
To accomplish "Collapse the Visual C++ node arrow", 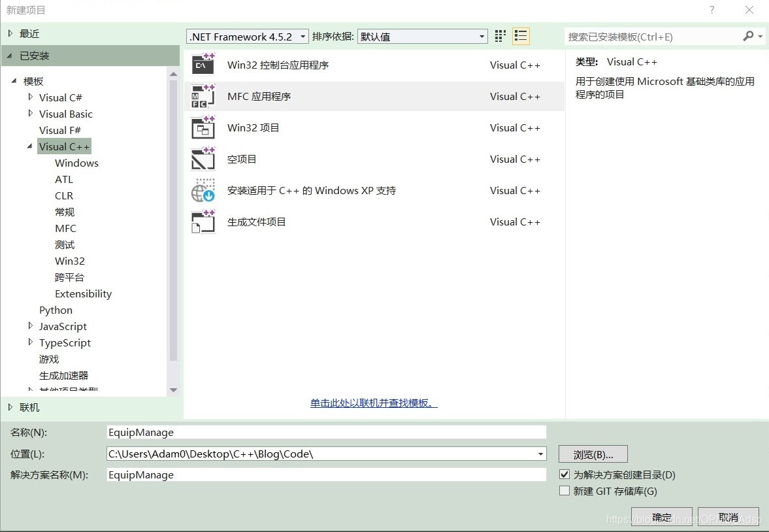I will (x=31, y=146).
